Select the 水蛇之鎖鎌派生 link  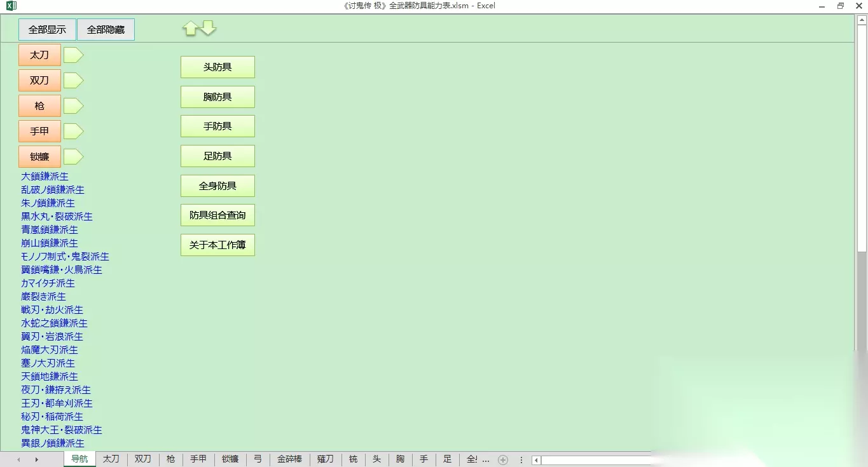click(54, 323)
